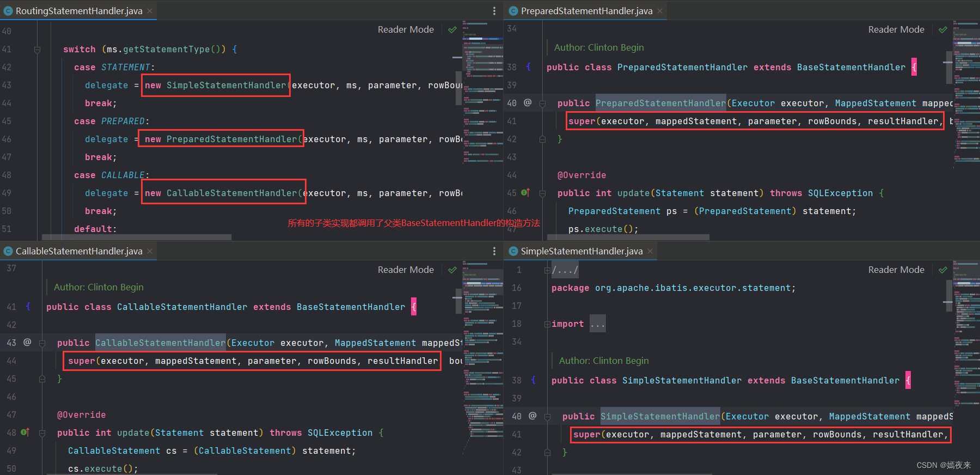The height and width of the screenshot is (475, 980).
Task: Close the CallableStatementHandler.java tab
Action: [x=150, y=251]
